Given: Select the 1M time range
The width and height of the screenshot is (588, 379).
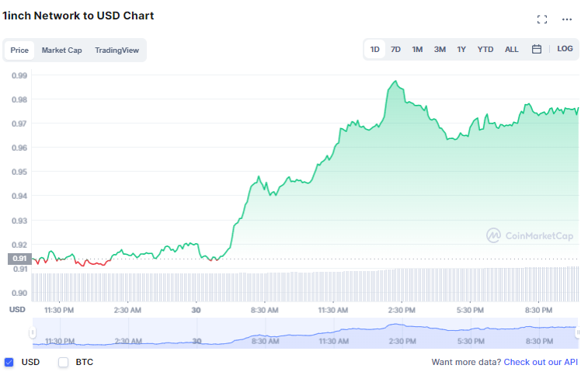Looking at the screenshot, I should tap(417, 50).
